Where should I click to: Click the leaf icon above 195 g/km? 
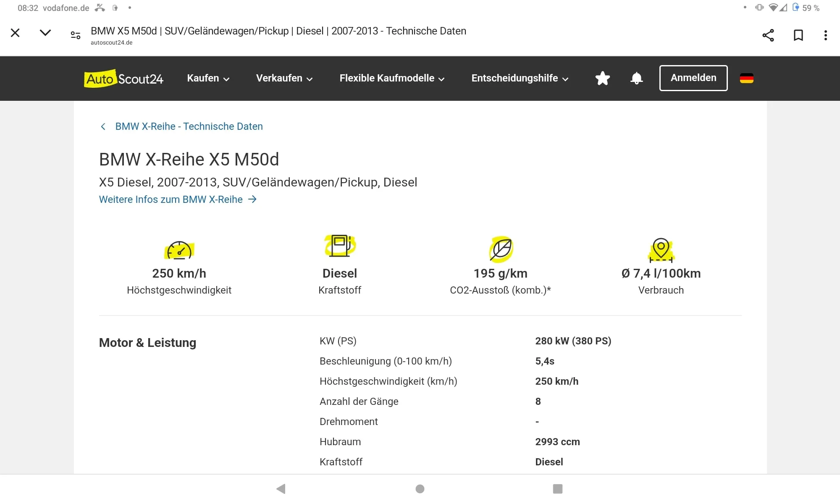[501, 249]
